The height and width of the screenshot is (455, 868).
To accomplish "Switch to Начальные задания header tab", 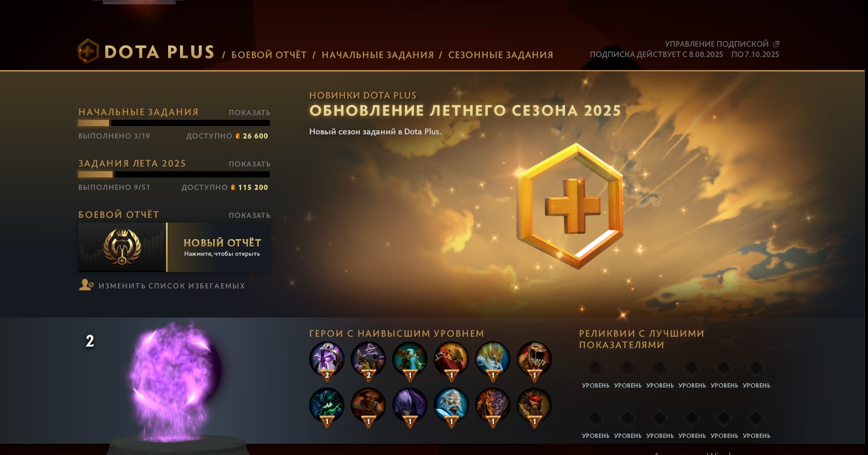I will coord(378,54).
